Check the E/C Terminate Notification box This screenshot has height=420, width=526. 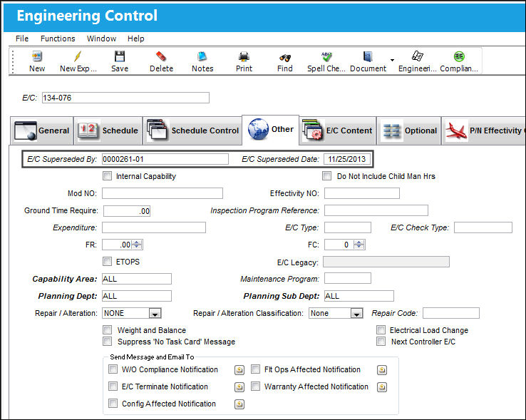pos(113,386)
